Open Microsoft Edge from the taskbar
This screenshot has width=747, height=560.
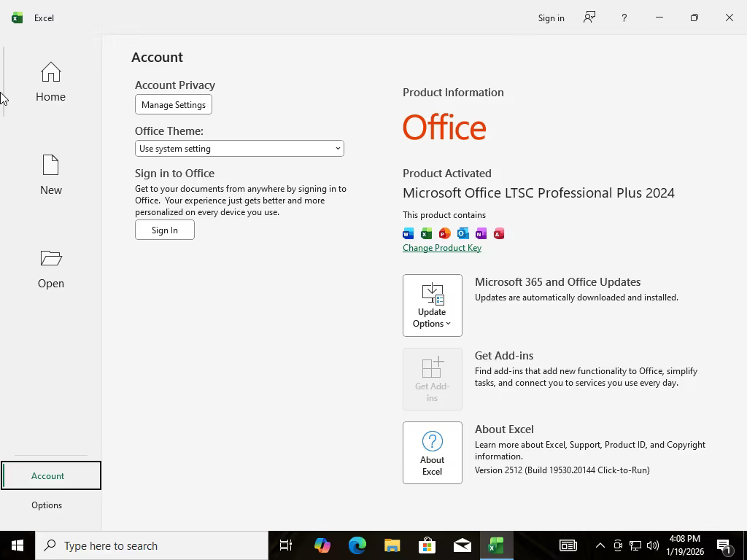pyautogui.click(x=357, y=545)
